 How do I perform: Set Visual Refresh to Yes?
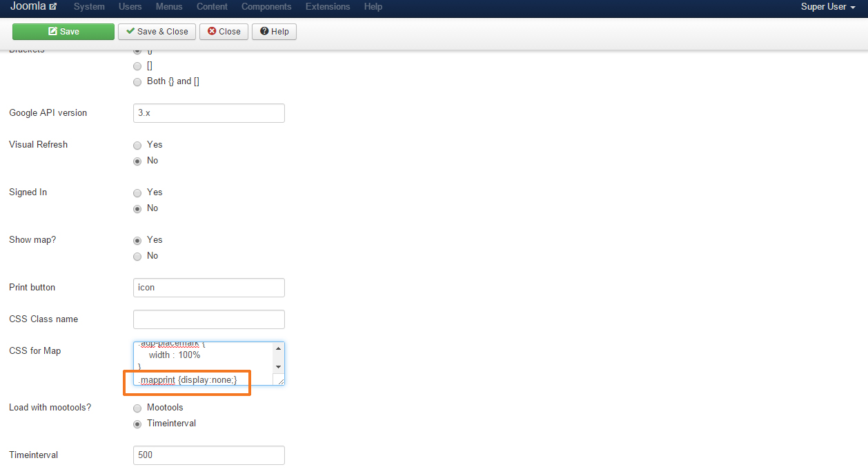click(x=137, y=145)
